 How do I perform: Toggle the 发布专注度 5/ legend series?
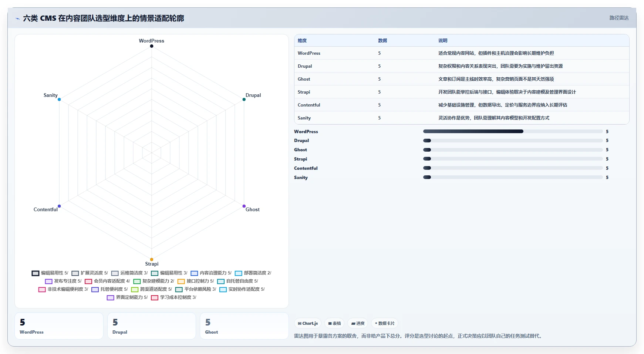[x=63, y=281]
